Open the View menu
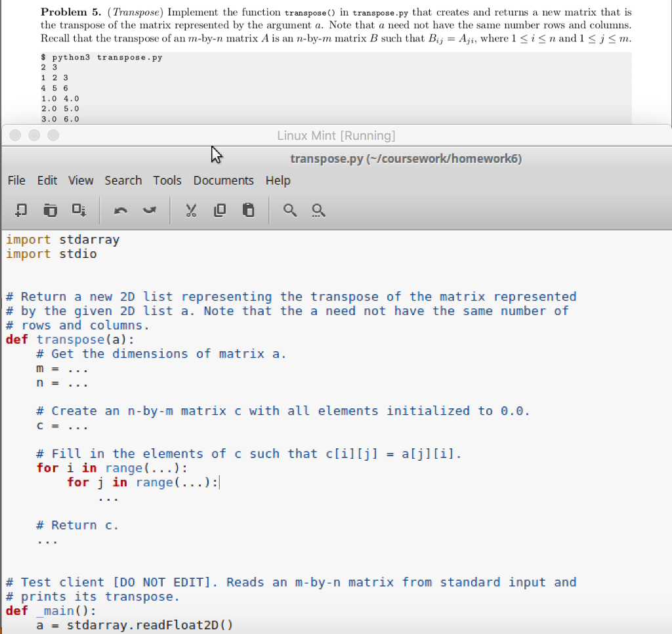Screen dimensions: 672x634 coord(81,180)
